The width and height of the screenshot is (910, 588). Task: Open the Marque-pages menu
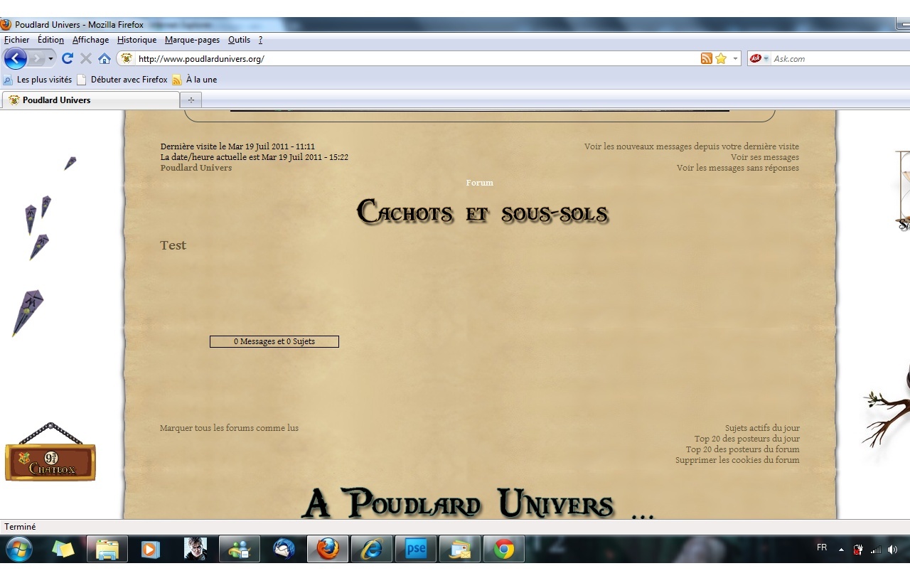[192, 40]
